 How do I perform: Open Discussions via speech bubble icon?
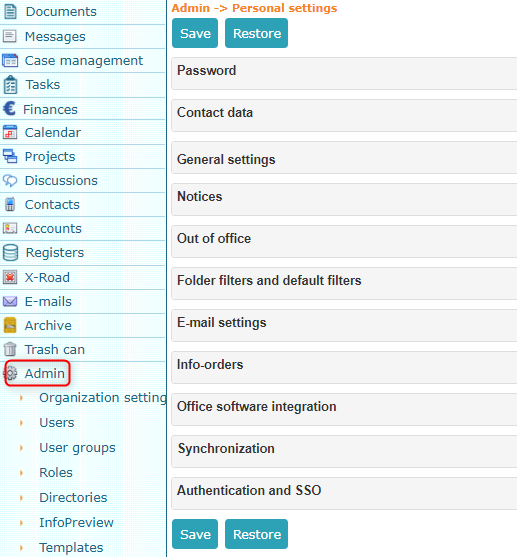click(10, 180)
